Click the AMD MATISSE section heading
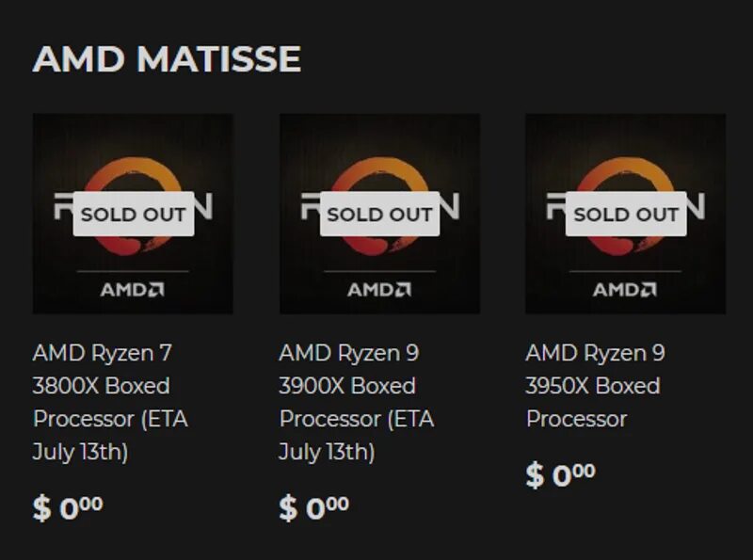This screenshot has width=753, height=560. tap(167, 59)
